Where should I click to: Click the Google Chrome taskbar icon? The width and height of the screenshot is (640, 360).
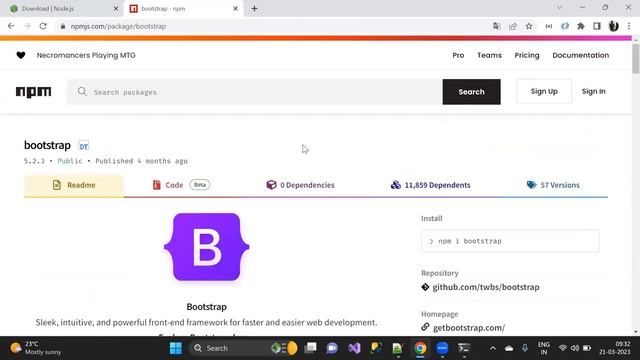pos(420,348)
